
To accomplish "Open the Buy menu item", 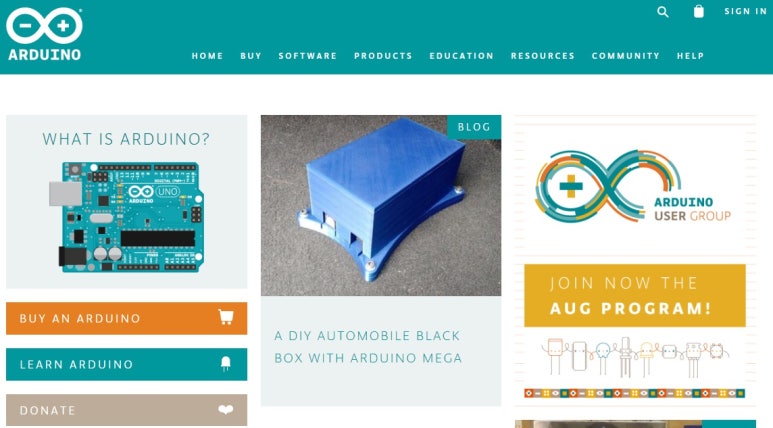I will click(251, 56).
